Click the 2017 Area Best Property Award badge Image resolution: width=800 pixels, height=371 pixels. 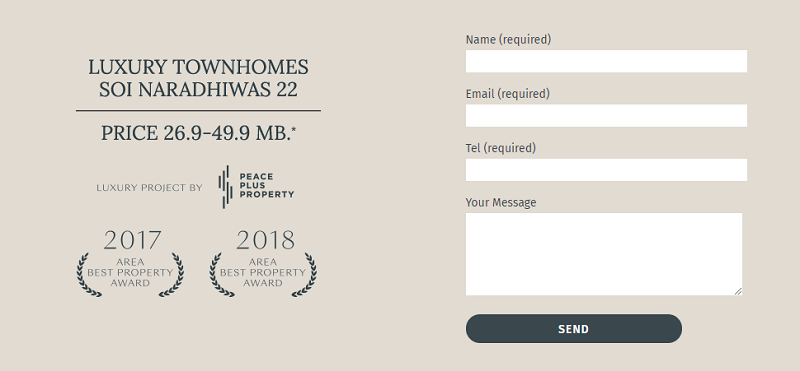pos(131,263)
